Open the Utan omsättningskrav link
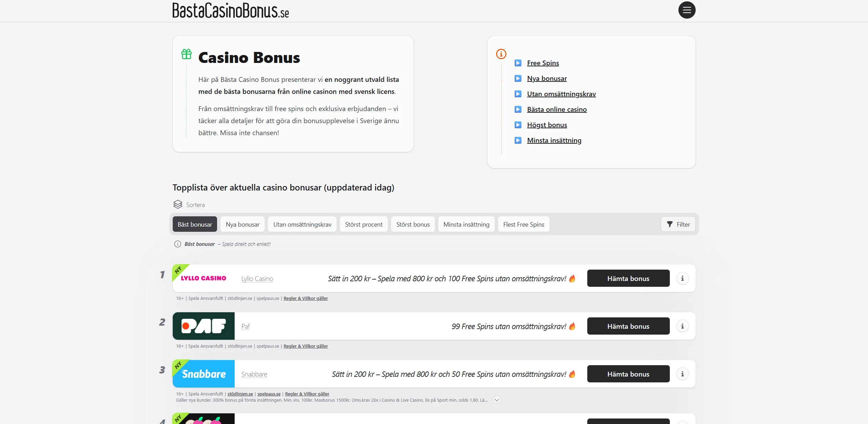 coord(561,94)
